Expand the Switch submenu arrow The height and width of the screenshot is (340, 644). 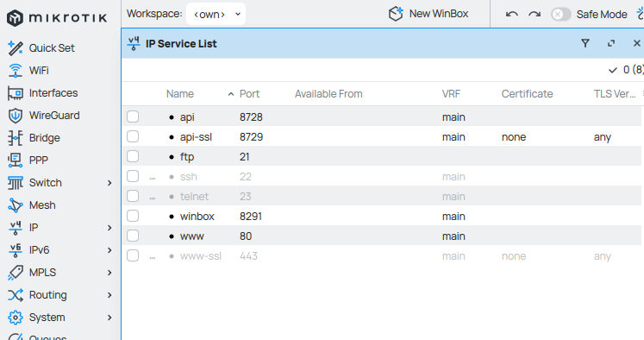click(x=109, y=183)
